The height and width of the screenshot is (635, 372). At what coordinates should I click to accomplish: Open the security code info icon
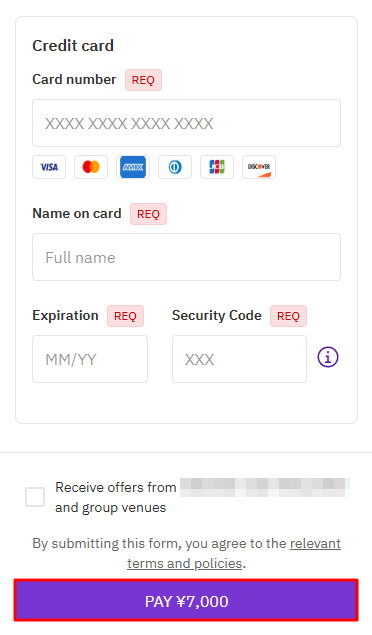[x=328, y=357]
